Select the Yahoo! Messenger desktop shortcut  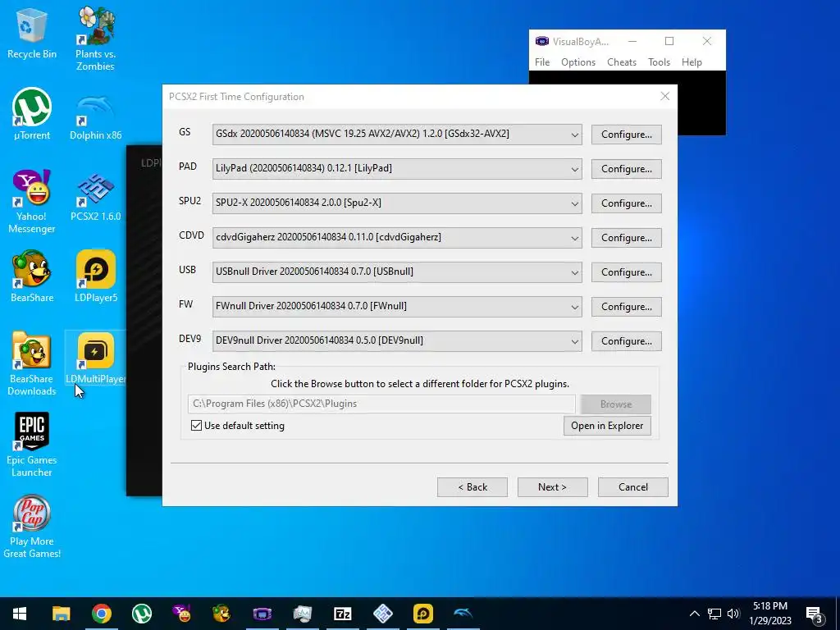point(32,202)
